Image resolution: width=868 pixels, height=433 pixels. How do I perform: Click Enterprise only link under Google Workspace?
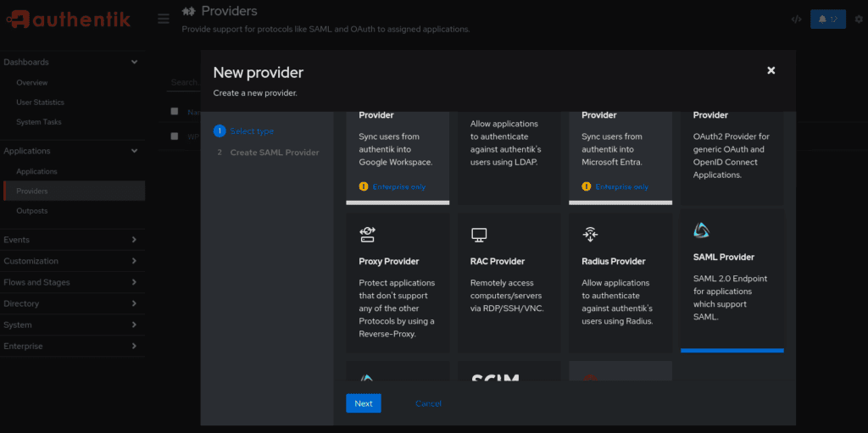399,187
